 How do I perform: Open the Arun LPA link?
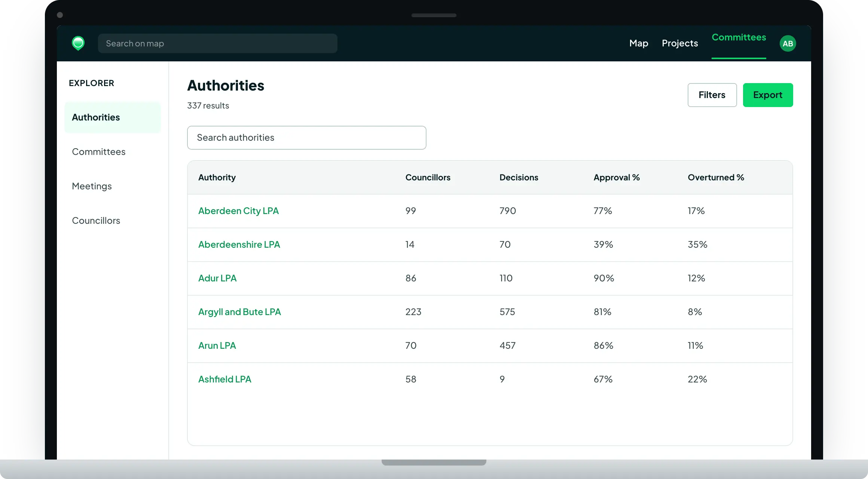(x=217, y=346)
